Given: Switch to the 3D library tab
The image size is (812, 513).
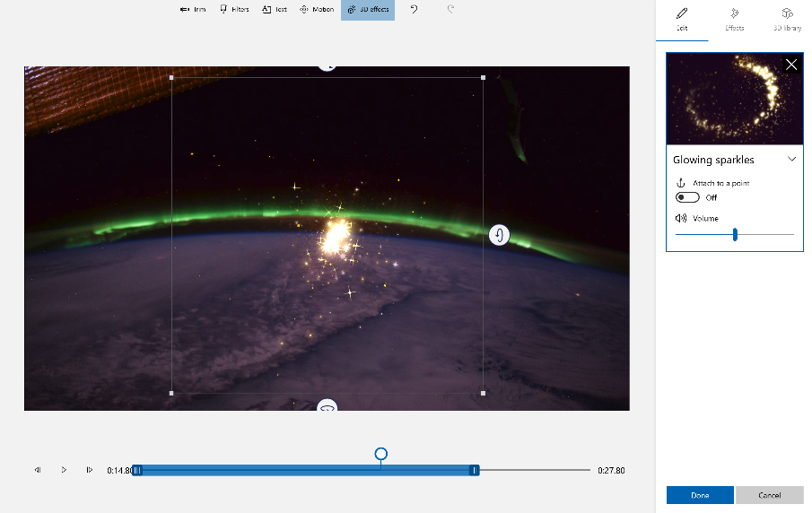Looking at the screenshot, I should [x=787, y=20].
